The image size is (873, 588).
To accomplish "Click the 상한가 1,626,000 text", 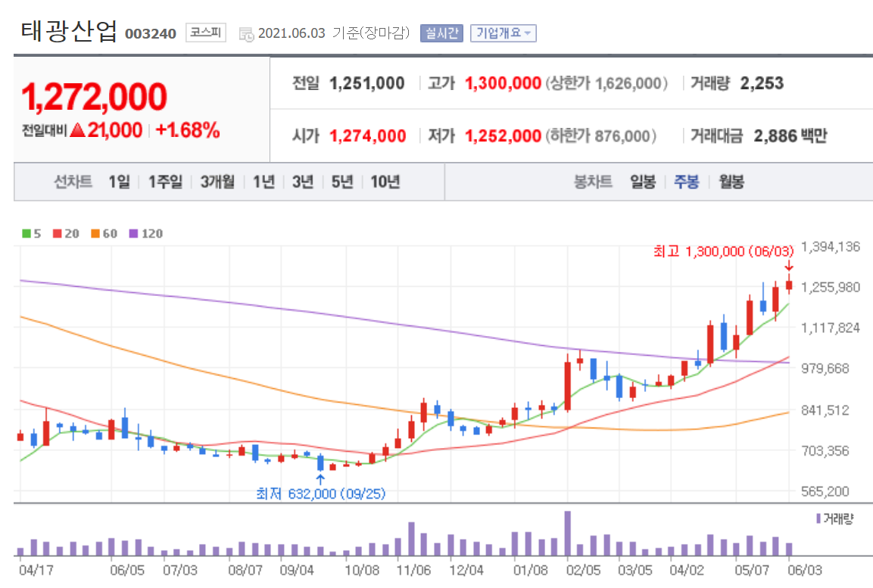I will tap(606, 83).
